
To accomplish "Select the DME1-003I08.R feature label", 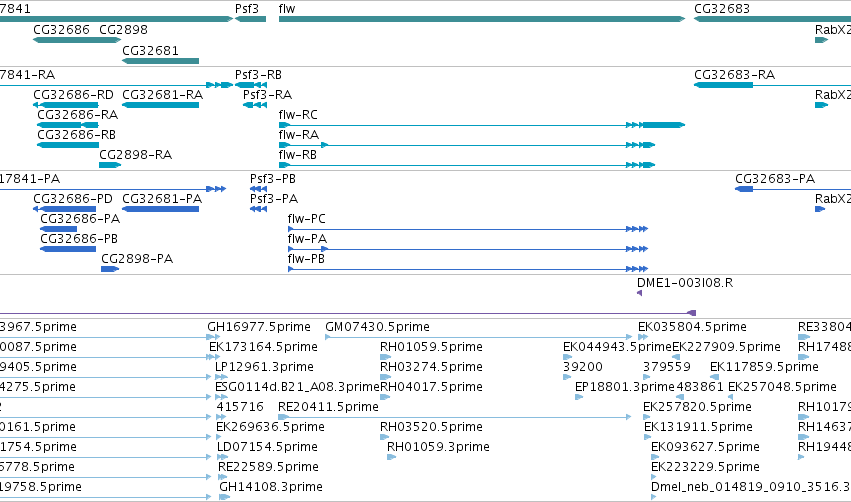I will 685,283.
